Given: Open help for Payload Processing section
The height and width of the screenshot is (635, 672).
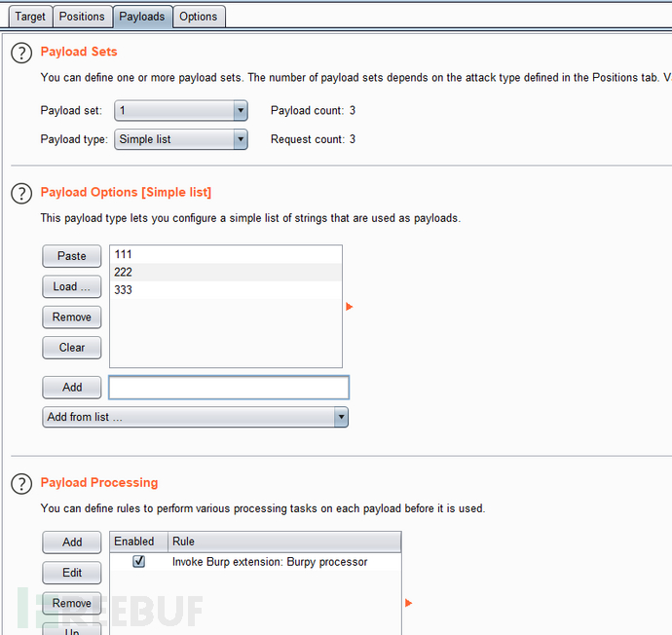Looking at the screenshot, I should 21,484.
